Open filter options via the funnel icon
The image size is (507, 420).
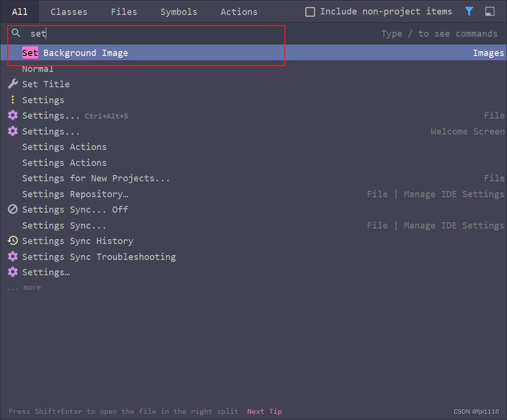[x=468, y=12]
